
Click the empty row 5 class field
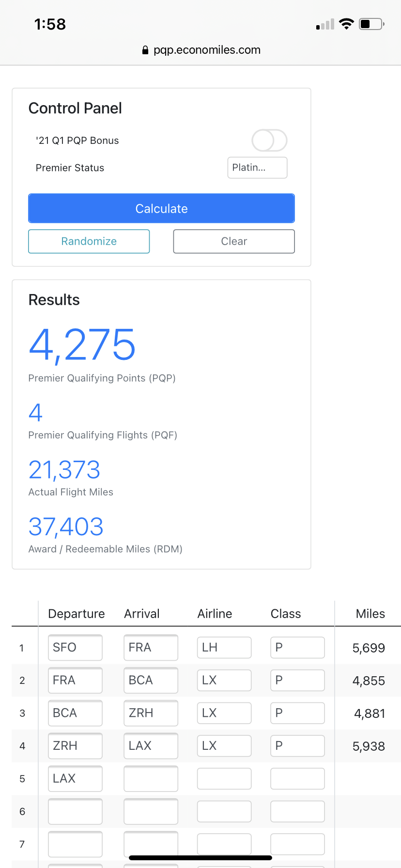click(x=297, y=778)
